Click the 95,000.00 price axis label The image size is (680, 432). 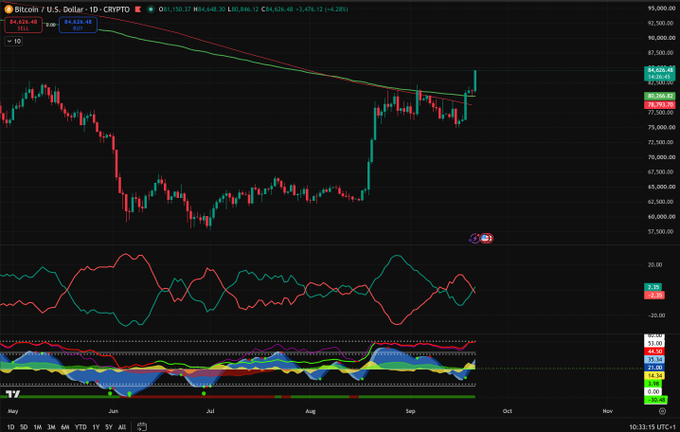(661, 8)
